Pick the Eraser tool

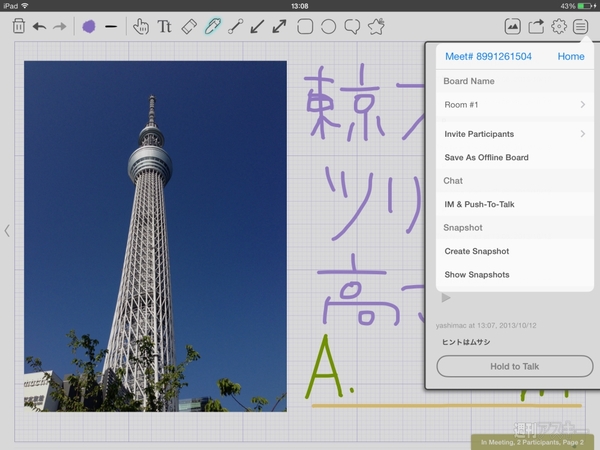tap(189, 26)
